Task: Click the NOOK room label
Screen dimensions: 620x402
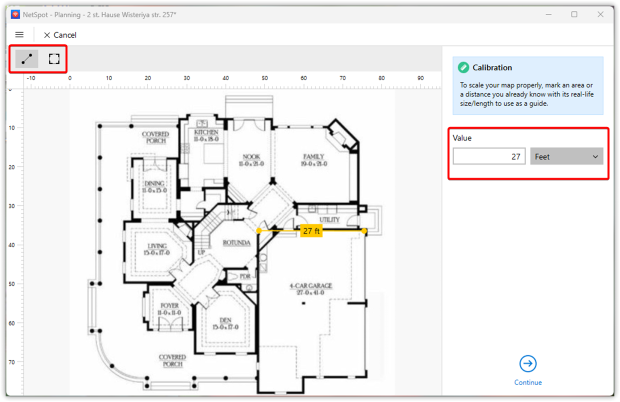Action: tap(251, 157)
